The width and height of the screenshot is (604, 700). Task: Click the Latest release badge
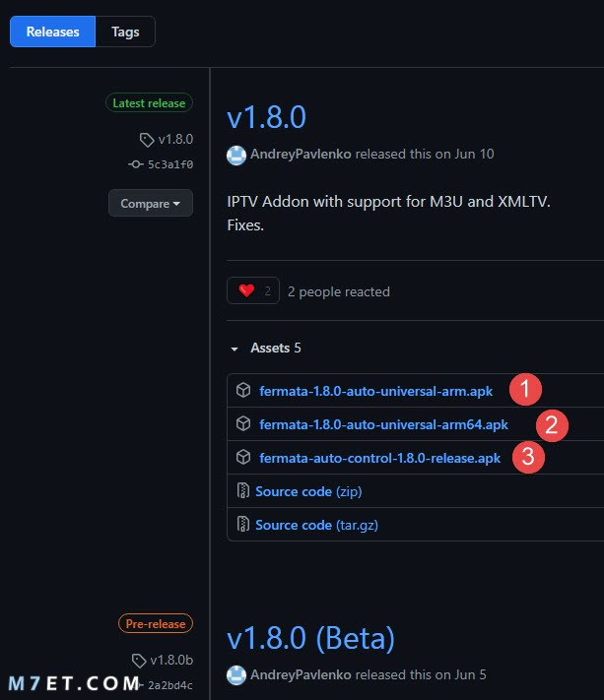click(149, 103)
